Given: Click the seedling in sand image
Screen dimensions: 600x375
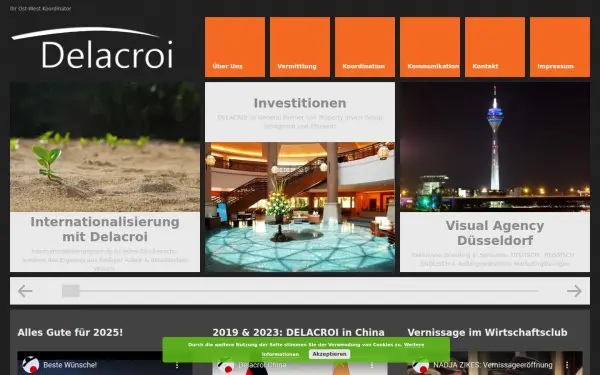Looking at the screenshot, I should [x=105, y=147].
